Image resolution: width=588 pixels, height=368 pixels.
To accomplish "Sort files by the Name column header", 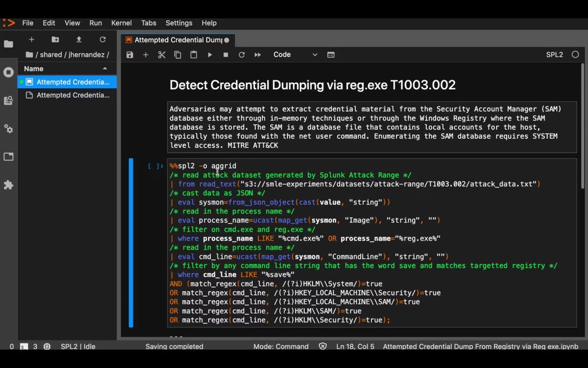I will point(34,69).
